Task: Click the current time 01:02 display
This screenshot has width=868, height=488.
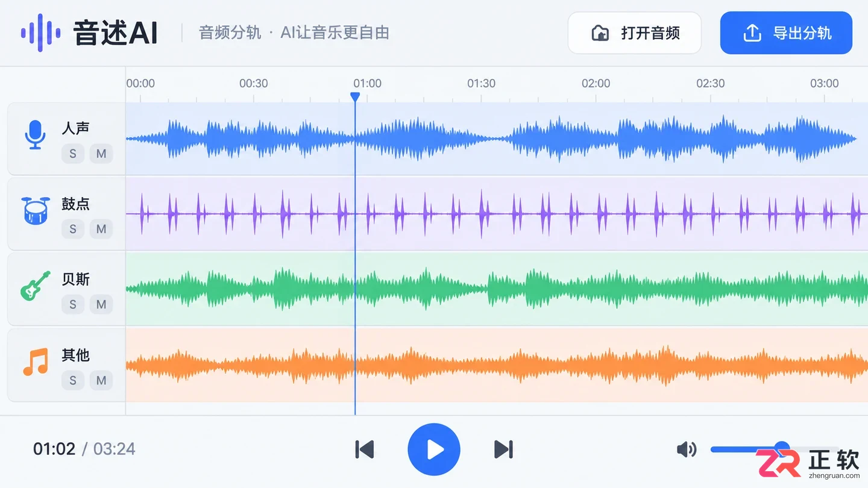Action: [x=54, y=449]
